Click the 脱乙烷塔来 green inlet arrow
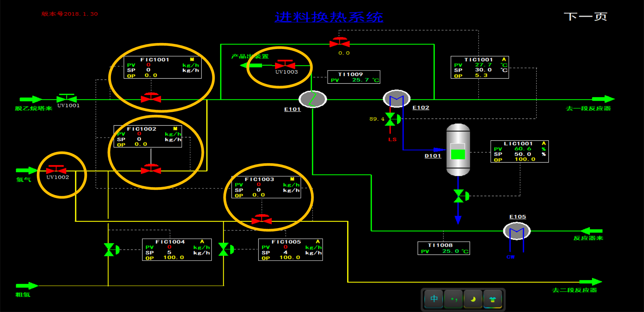Image resolution: width=644 pixels, height=312 pixels. click(x=31, y=99)
